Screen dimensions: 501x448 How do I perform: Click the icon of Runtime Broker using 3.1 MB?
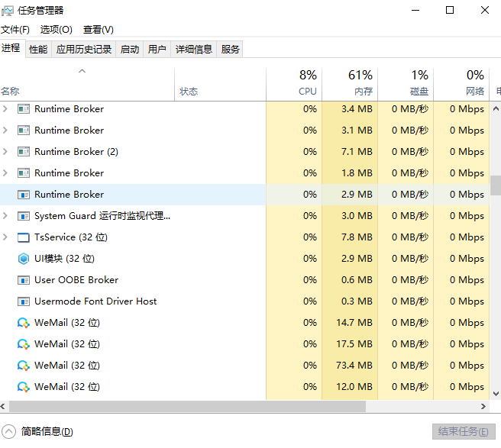[24, 131]
